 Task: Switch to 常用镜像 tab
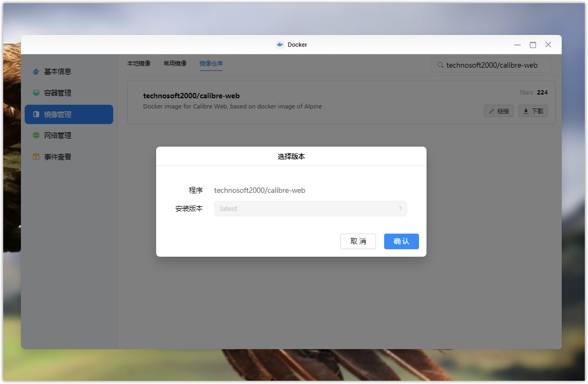[x=175, y=63]
